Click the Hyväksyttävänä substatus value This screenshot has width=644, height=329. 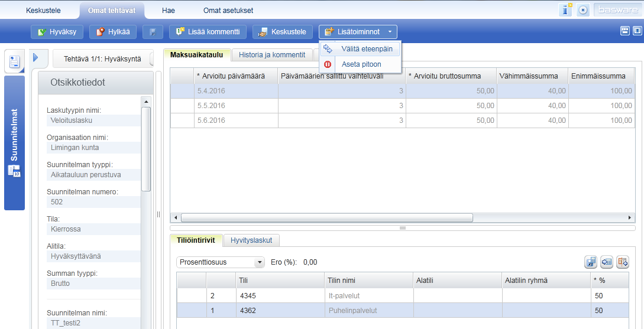coord(93,256)
